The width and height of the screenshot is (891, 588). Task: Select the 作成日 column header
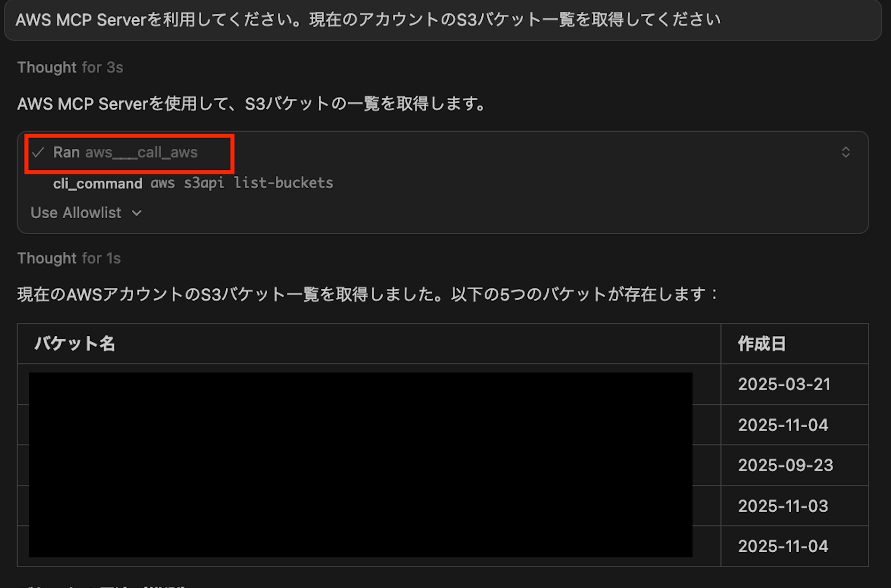(x=761, y=343)
